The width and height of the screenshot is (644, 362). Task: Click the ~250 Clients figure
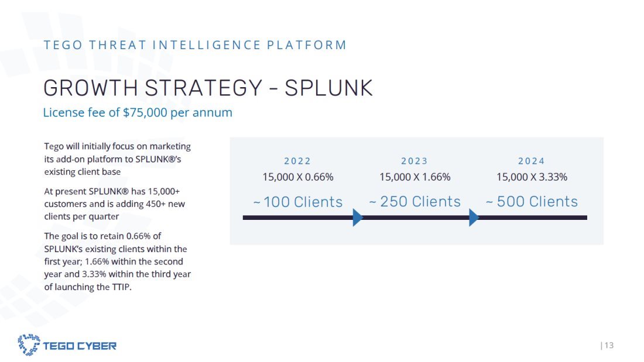pyautogui.click(x=415, y=202)
